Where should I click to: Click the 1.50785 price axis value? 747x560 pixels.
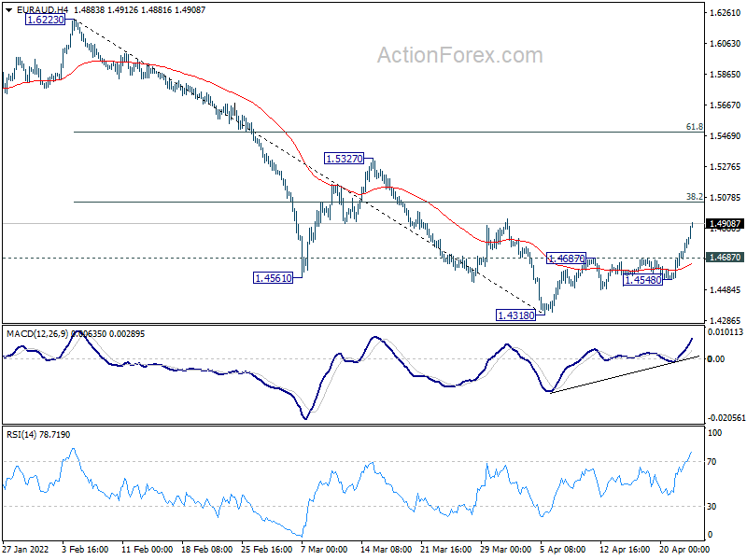[726, 197]
